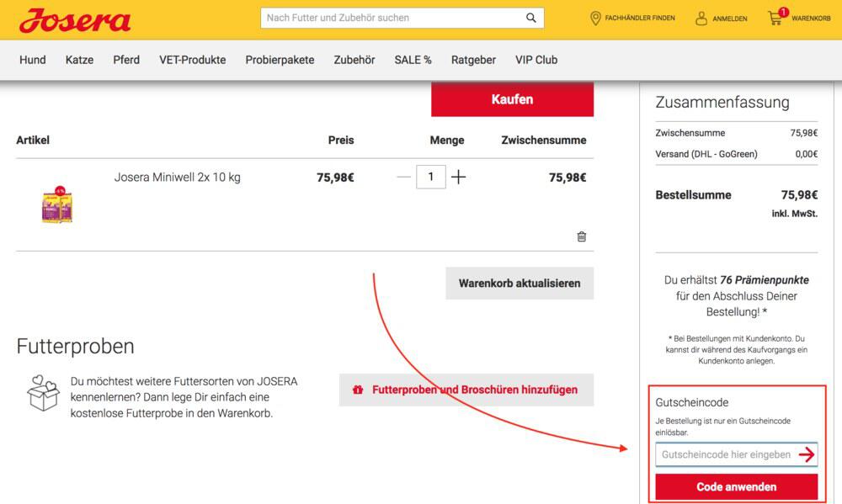
Task: Click the quantity input field
Action: pyautogui.click(x=430, y=177)
